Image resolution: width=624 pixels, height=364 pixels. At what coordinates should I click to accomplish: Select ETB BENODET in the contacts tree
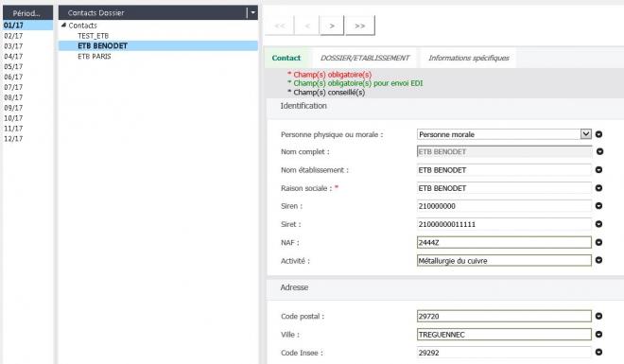[158, 45]
